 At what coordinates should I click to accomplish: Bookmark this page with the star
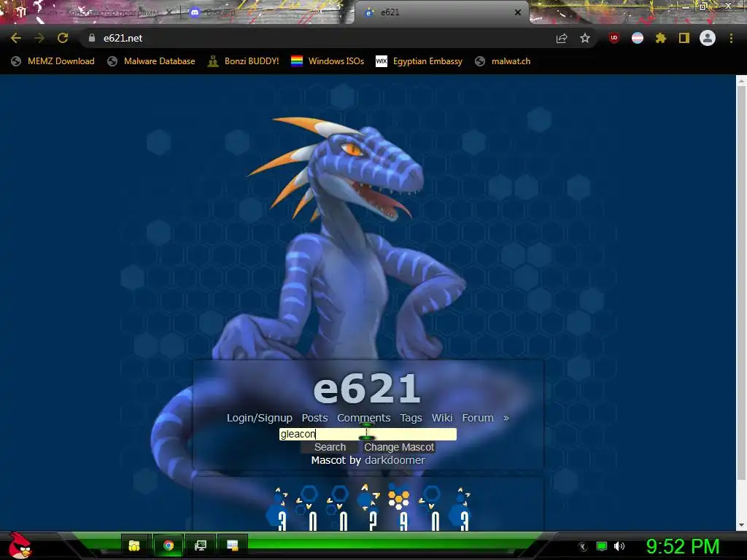[x=585, y=38]
